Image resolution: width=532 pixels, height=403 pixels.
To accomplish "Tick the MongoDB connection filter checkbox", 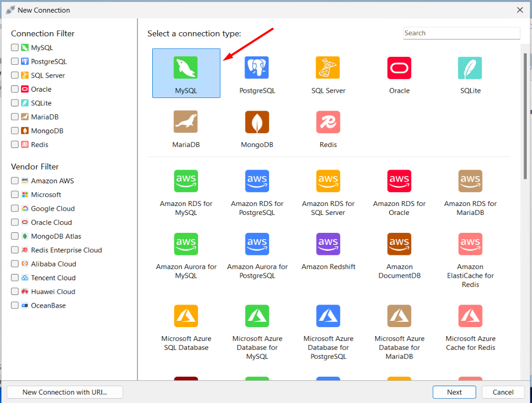I will click(x=15, y=131).
